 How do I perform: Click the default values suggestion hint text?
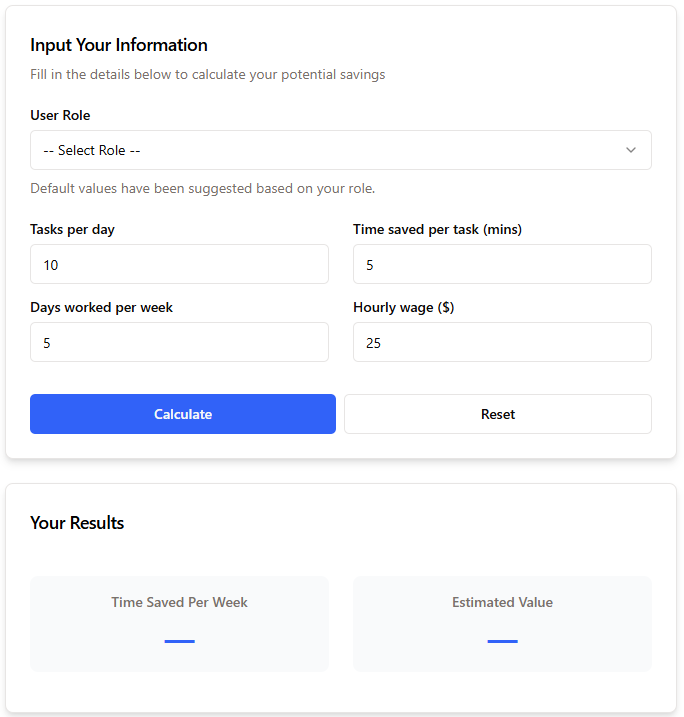[x=202, y=188]
